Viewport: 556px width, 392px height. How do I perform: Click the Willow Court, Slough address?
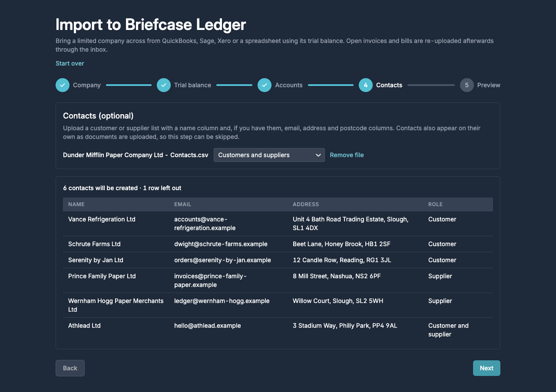(x=338, y=301)
